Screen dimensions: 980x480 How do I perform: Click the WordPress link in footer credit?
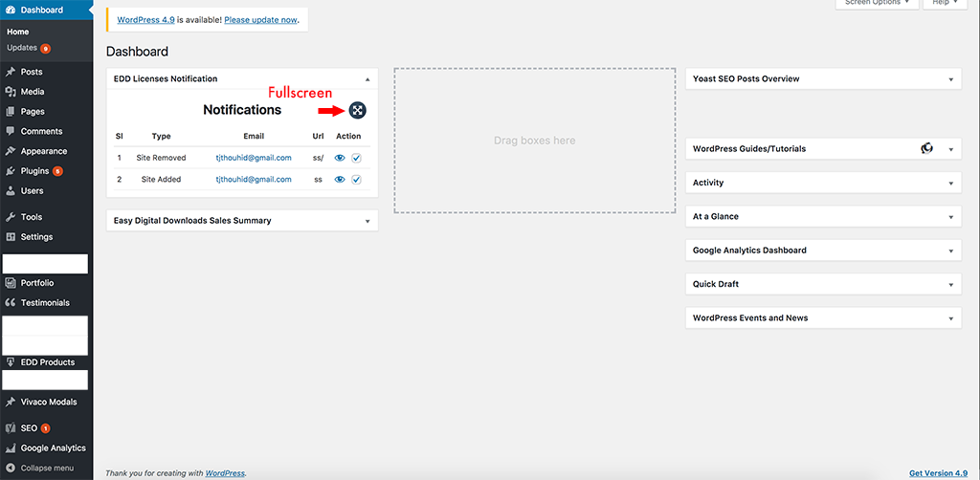click(x=225, y=473)
